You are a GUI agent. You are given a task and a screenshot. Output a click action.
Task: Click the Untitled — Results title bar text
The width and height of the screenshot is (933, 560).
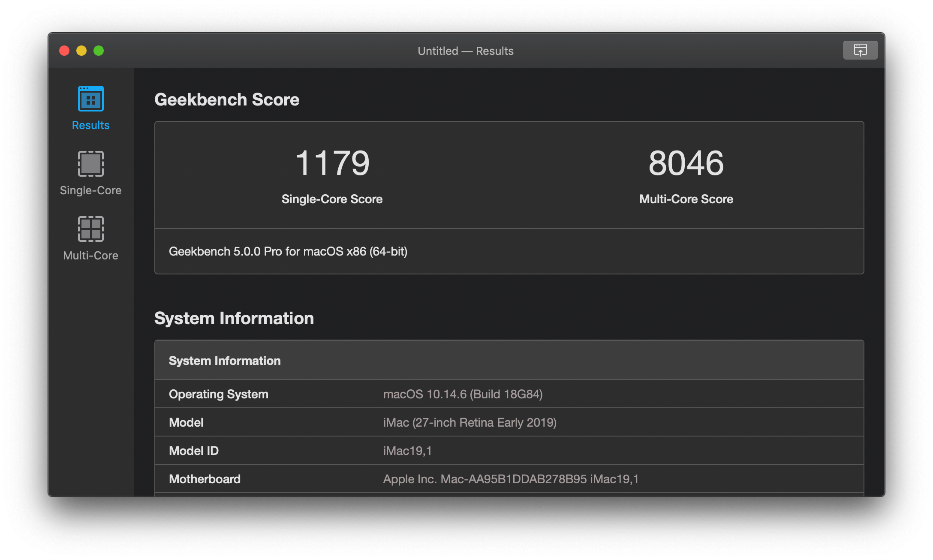click(x=466, y=51)
